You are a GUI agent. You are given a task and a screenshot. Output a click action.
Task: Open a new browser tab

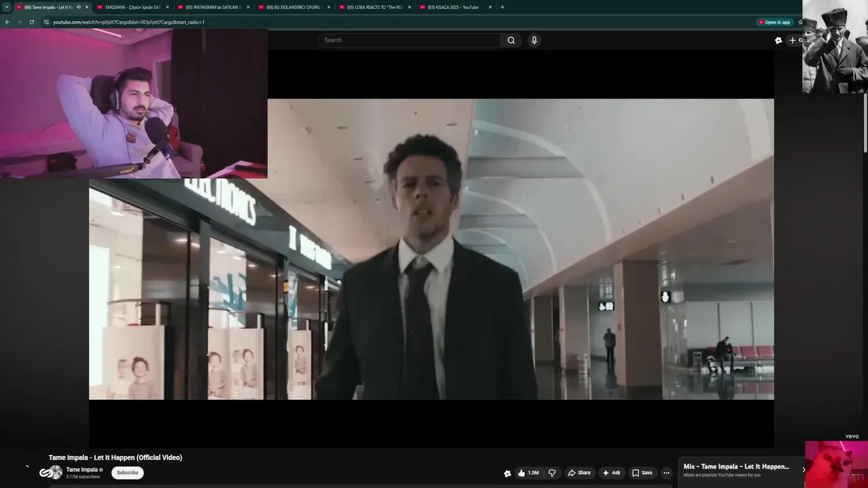point(502,7)
